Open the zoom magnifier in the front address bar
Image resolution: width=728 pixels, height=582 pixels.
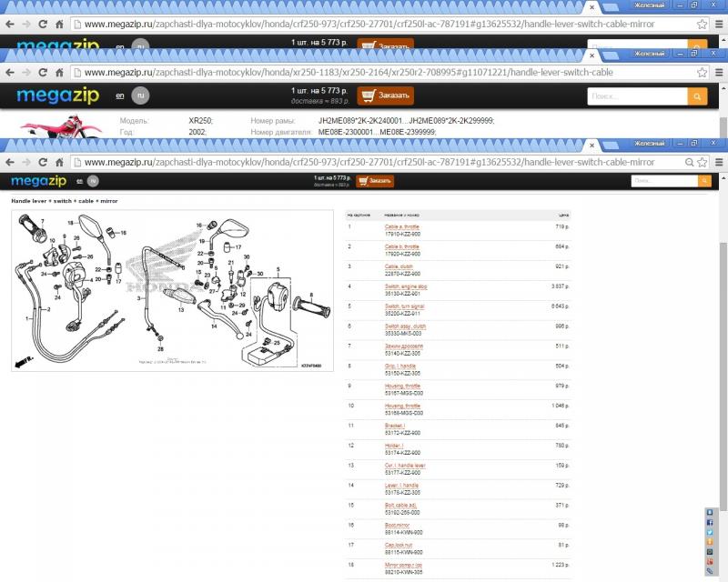pyautogui.click(x=690, y=162)
